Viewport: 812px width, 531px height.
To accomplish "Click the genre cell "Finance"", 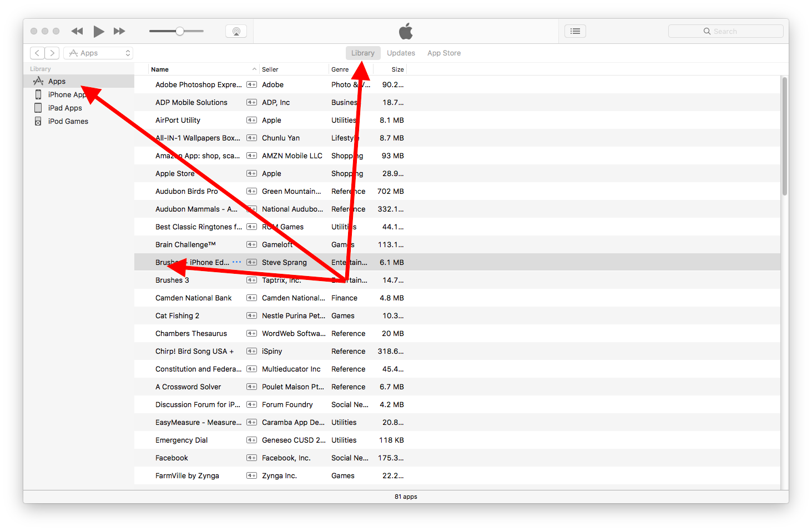I will tap(344, 298).
